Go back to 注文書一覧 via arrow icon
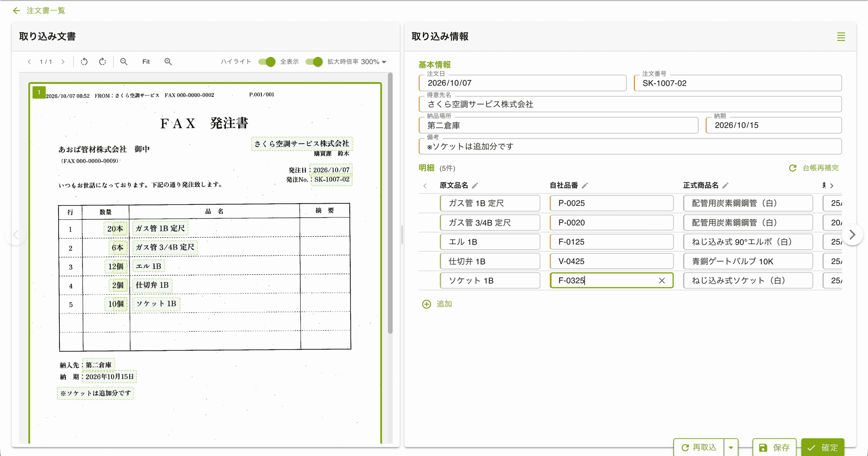868x456 pixels. click(16, 10)
